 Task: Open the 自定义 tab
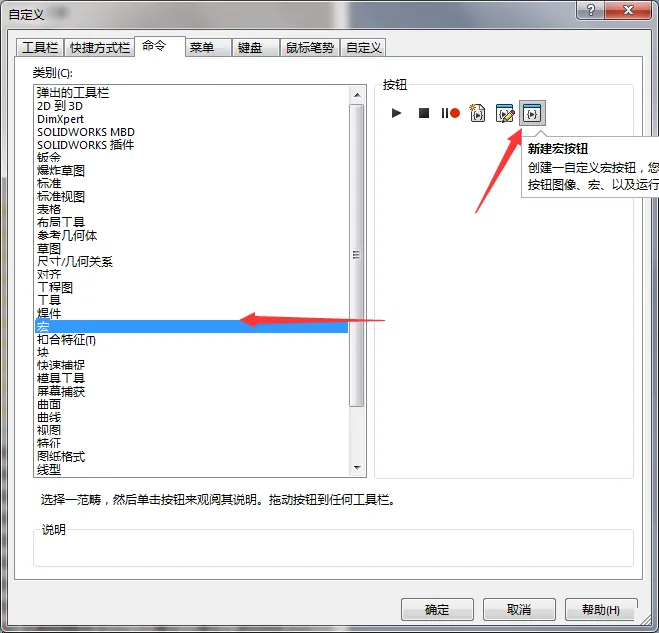pos(364,47)
